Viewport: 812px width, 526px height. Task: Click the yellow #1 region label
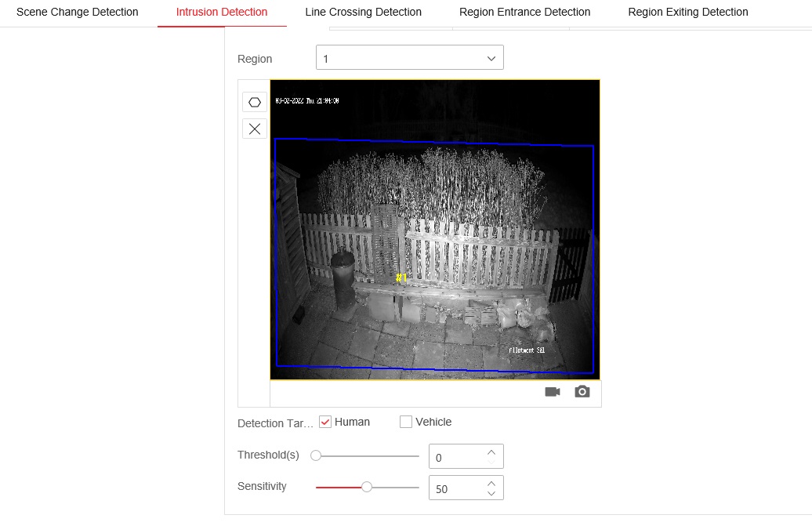tap(401, 278)
